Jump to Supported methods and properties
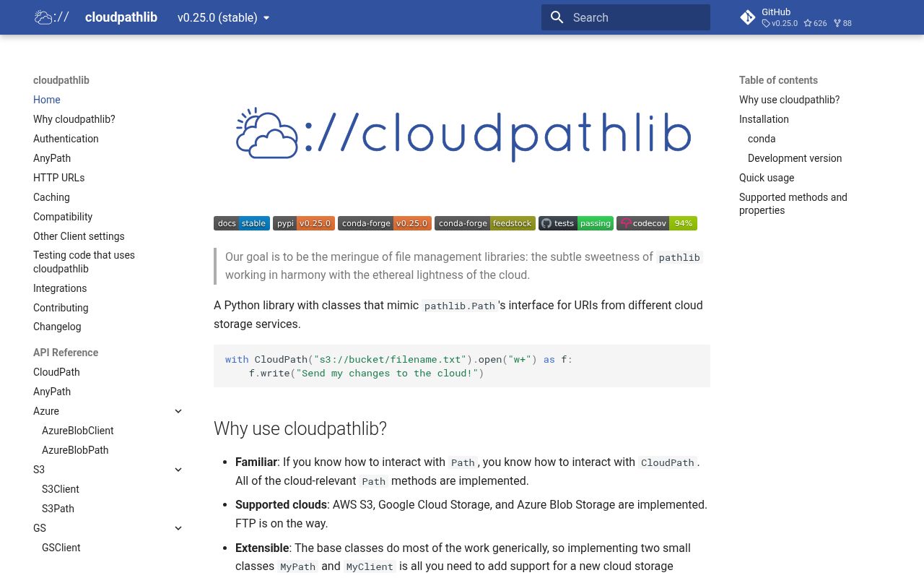924x578 pixels. [793, 204]
